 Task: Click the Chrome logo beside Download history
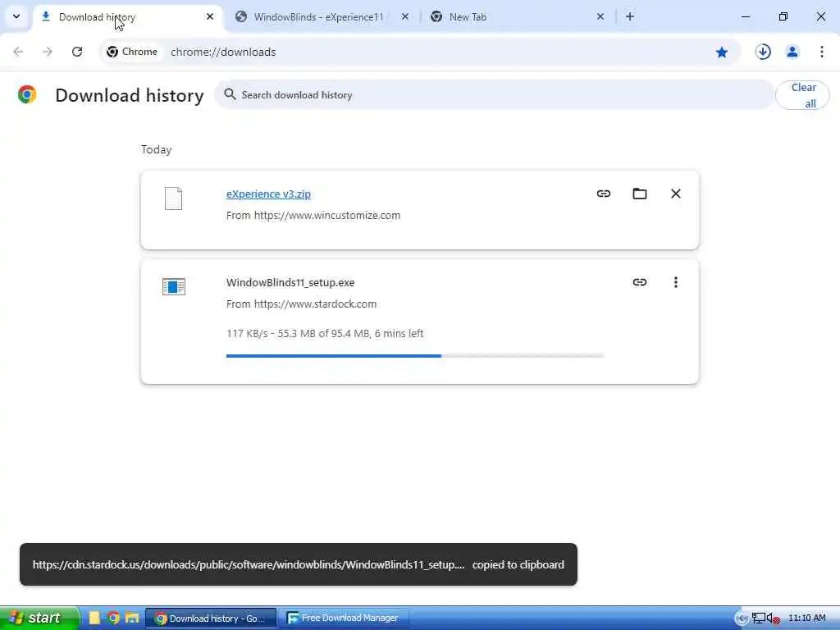point(27,94)
